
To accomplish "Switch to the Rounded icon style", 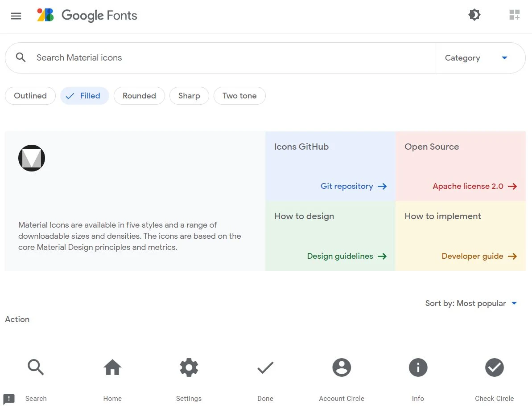I will (x=139, y=96).
